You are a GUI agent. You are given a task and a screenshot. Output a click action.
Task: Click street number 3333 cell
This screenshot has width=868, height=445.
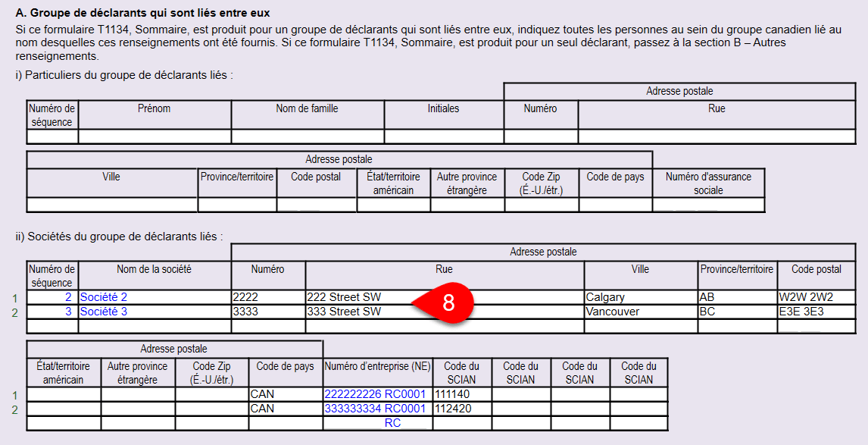coord(268,312)
